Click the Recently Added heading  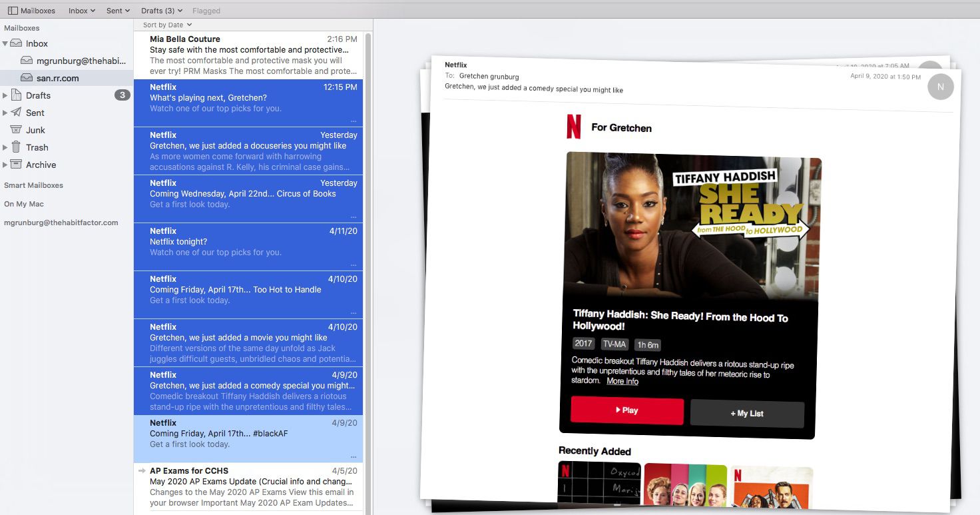click(x=595, y=451)
